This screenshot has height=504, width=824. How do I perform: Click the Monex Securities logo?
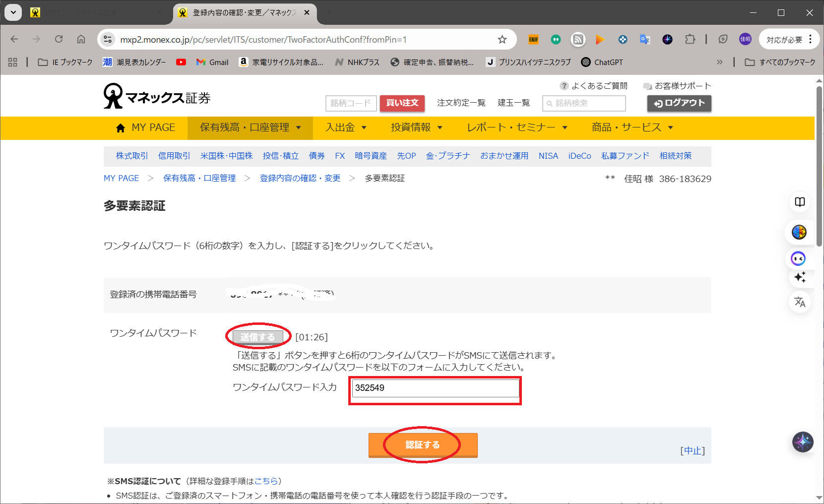(157, 97)
